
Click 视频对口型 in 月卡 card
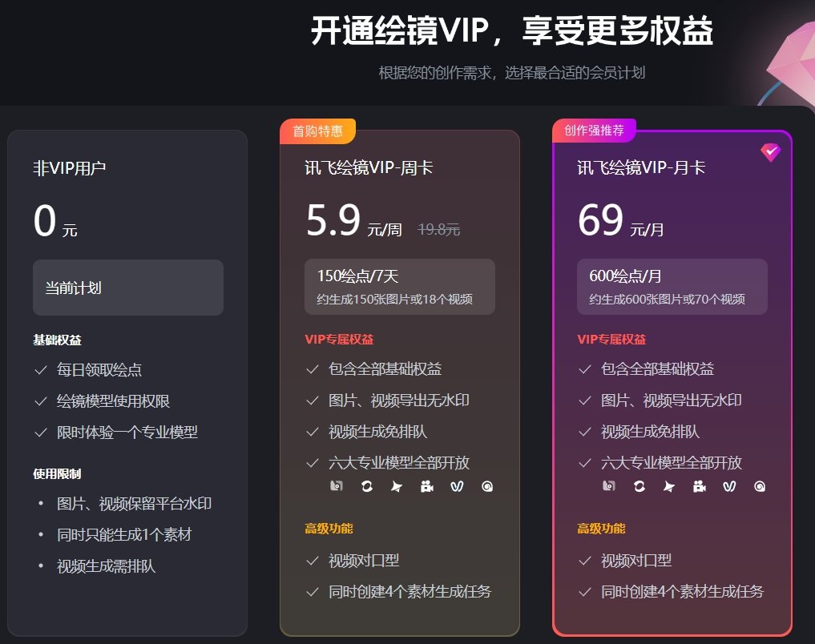pyautogui.click(x=635, y=560)
